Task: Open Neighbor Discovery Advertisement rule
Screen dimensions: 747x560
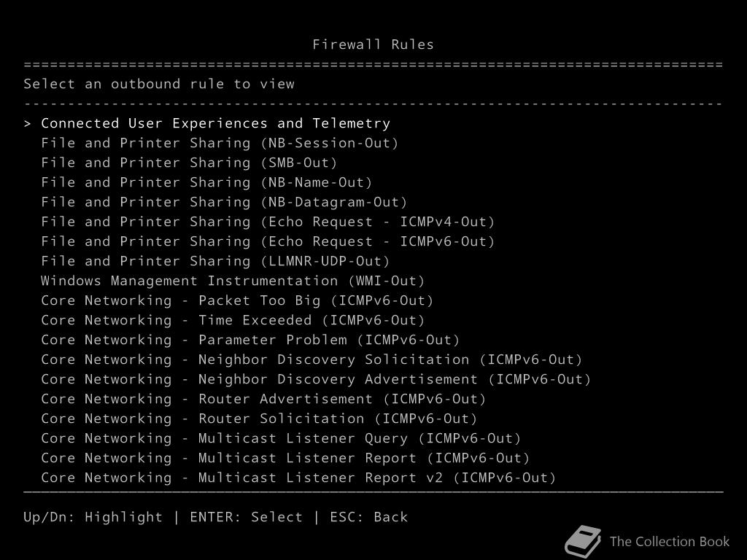Action: click(x=316, y=379)
